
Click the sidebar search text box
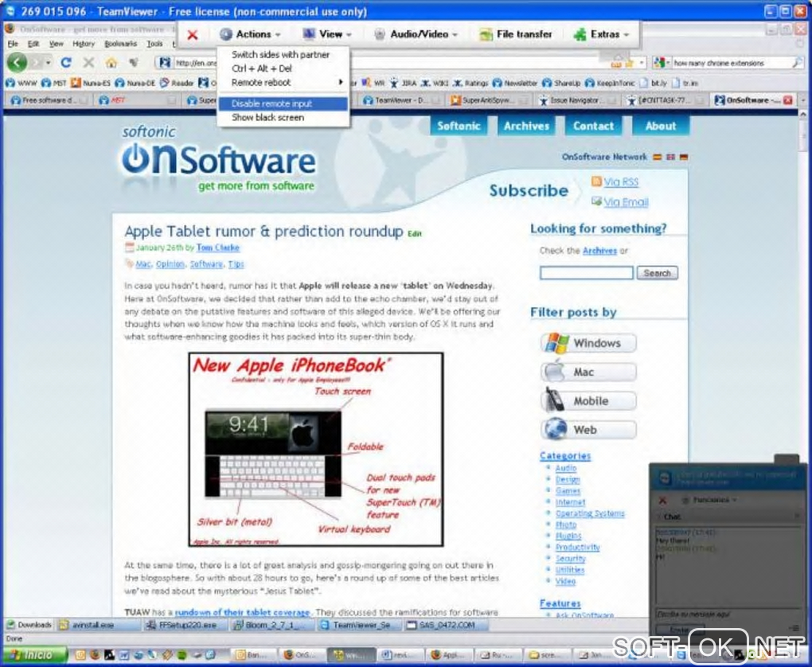[586, 273]
